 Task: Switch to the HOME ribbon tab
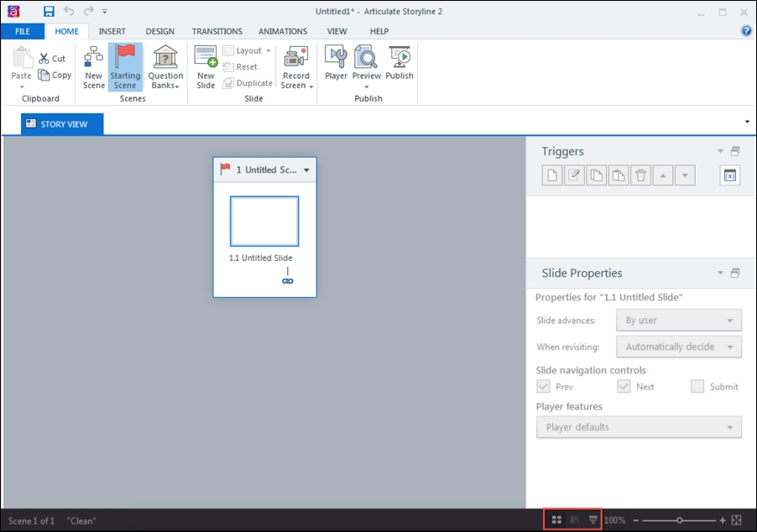(x=66, y=31)
